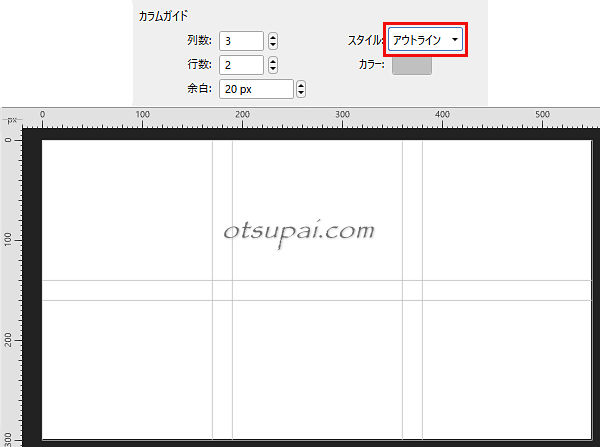This screenshot has width=600, height=447.
Task: Decrease 余白 with the down stepper arrow
Action: pyautogui.click(x=301, y=94)
